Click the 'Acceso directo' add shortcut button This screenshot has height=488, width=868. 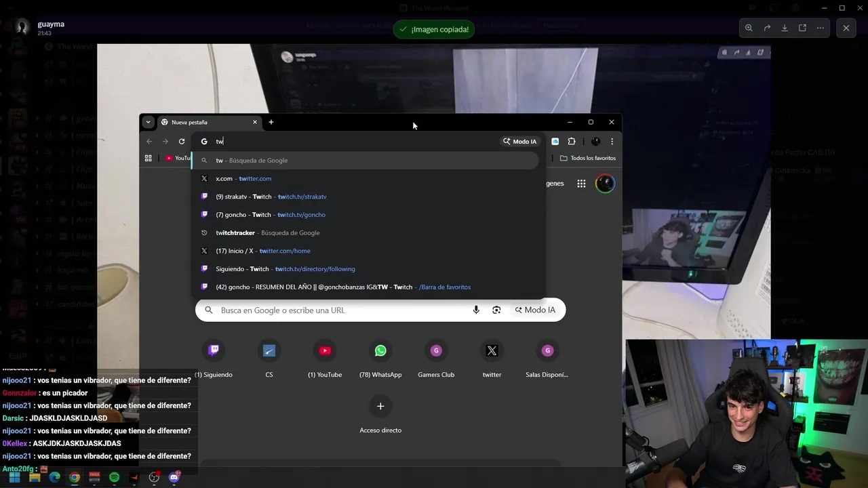pyautogui.click(x=380, y=415)
